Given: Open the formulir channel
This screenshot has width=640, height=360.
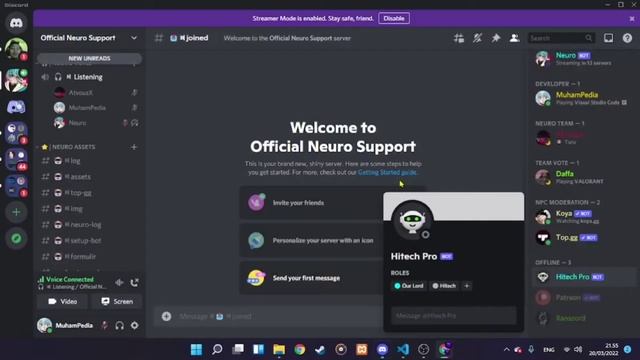Looking at the screenshot, I should 89,256.
